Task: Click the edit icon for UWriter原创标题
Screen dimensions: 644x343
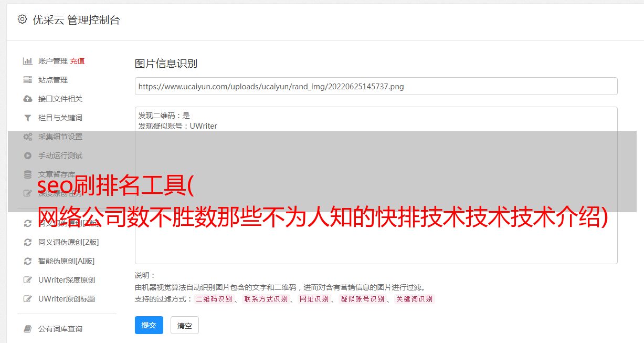Action: [x=28, y=299]
